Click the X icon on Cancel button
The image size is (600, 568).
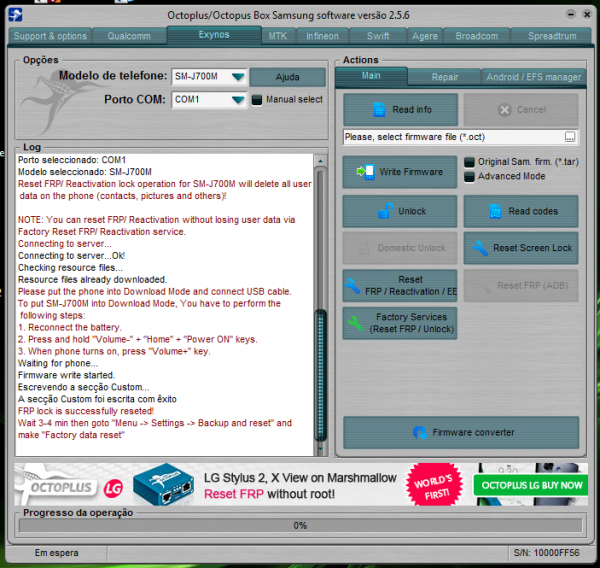tap(505, 110)
